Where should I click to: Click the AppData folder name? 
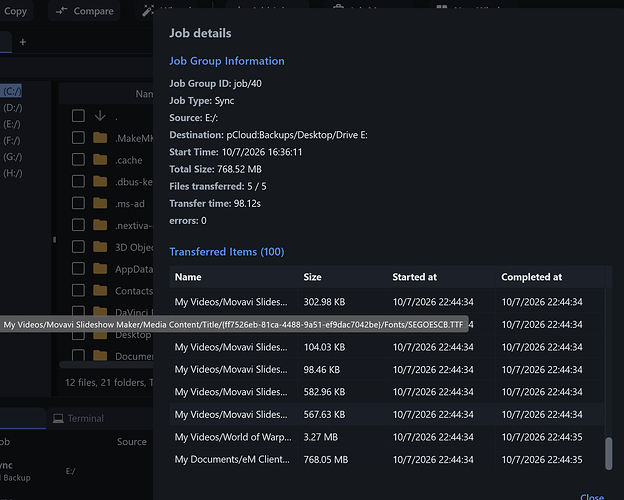[x=134, y=269]
